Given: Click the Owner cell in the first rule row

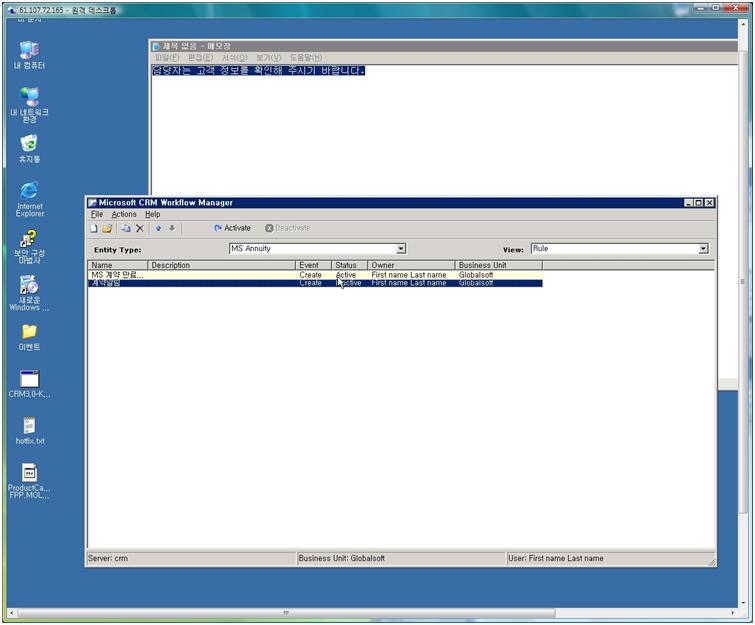Looking at the screenshot, I should pos(409,275).
